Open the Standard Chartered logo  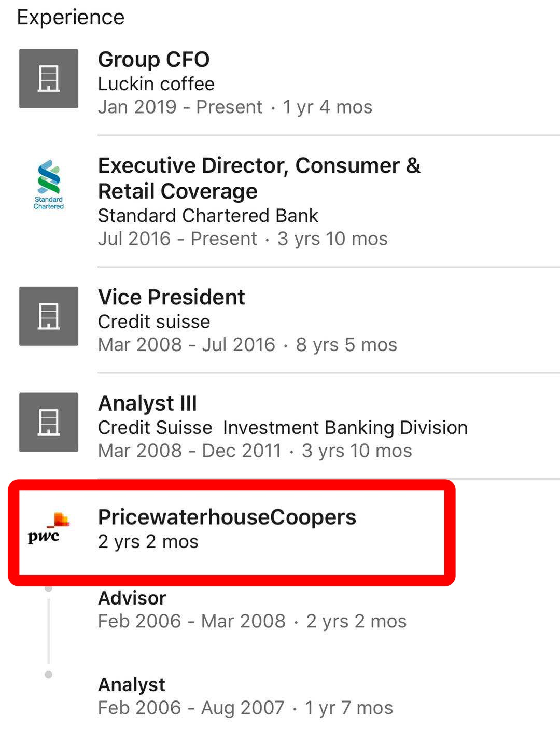pos(49,185)
